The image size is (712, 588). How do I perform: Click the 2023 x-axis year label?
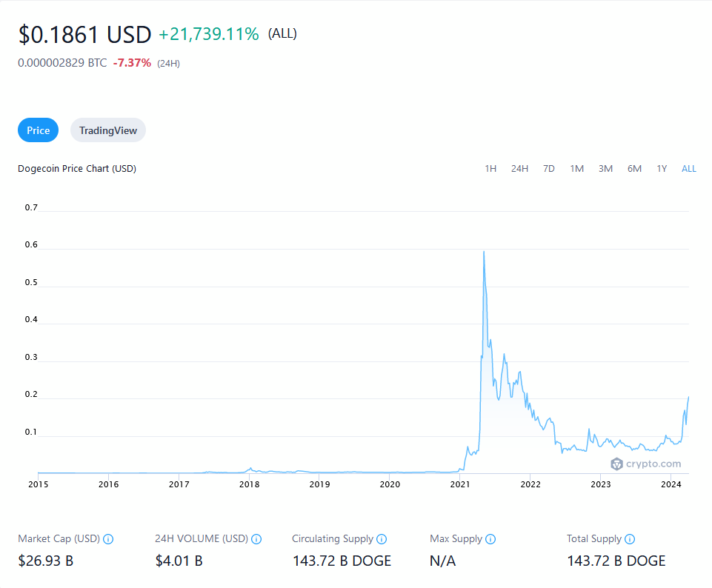(601, 484)
